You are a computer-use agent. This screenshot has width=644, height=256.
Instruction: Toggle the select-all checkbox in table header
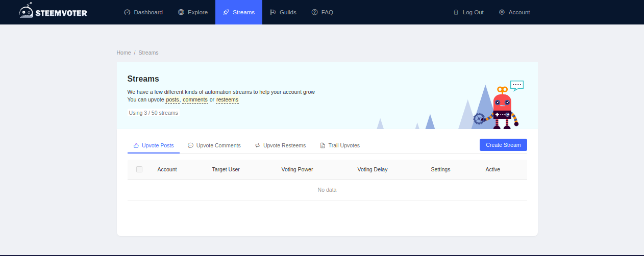(x=139, y=169)
